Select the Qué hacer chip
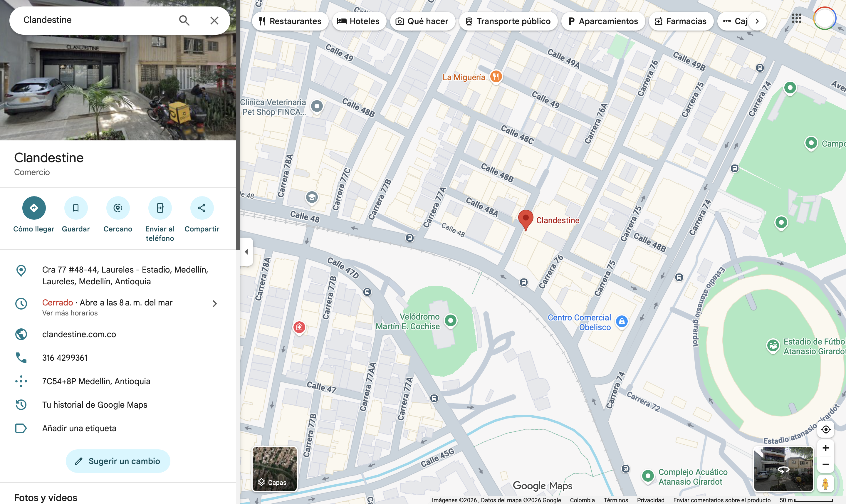 point(422,21)
